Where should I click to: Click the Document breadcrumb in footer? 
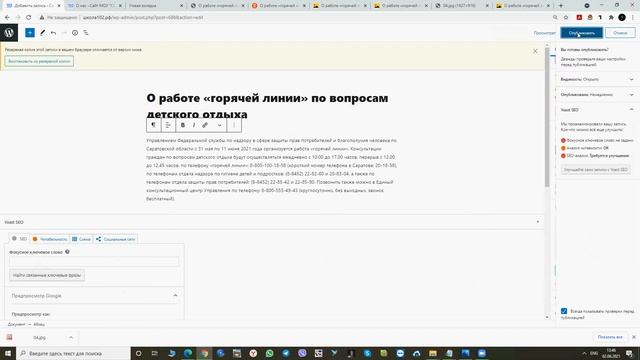(16, 324)
